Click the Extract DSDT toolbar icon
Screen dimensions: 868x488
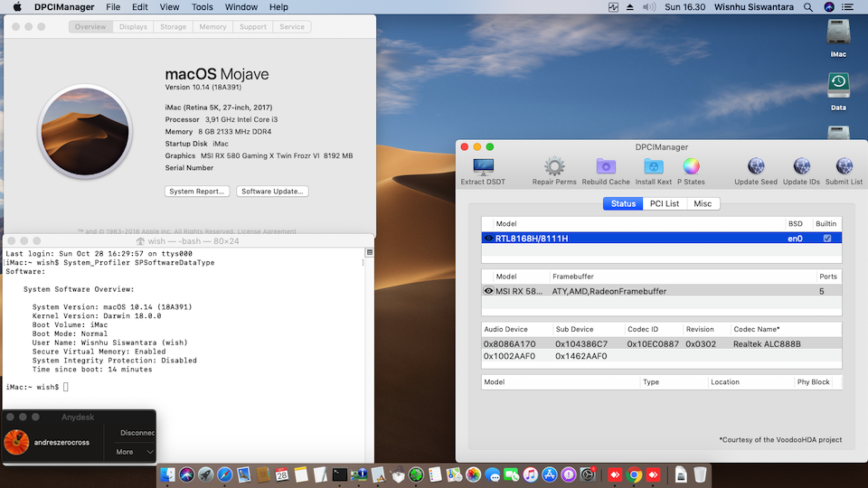click(x=483, y=167)
